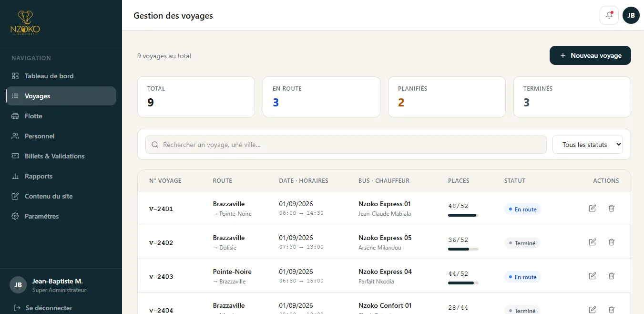644x314 pixels.
Task: Click the Total summary card
Action: (196, 97)
